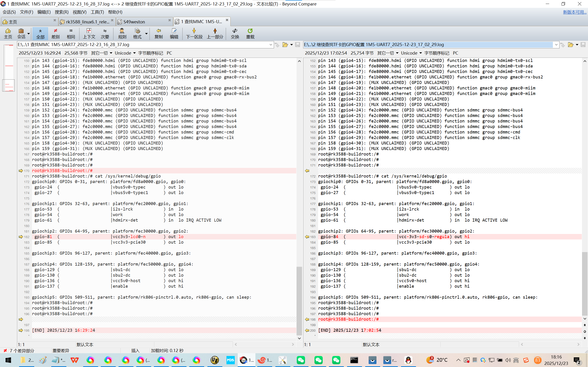The height and width of the screenshot is (367, 588).
Task: Click the 新版本可用 link
Action: [x=574, y=12]
